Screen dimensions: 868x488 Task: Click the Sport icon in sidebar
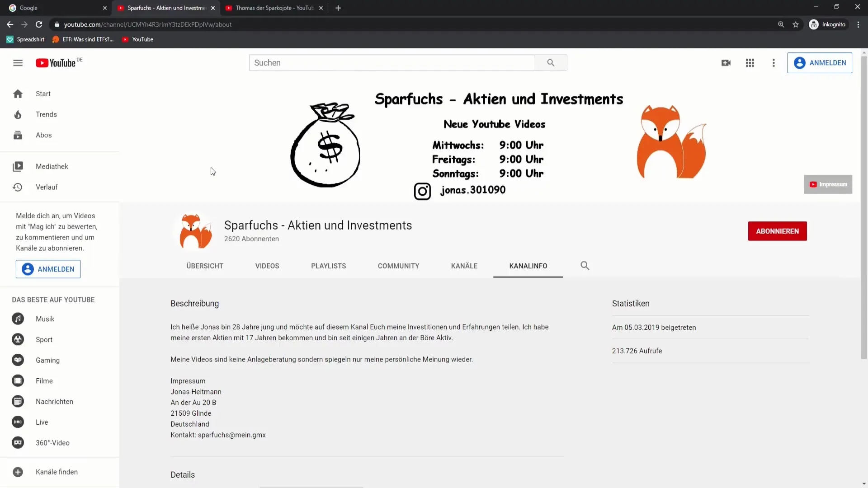click(x=18, y=339)
